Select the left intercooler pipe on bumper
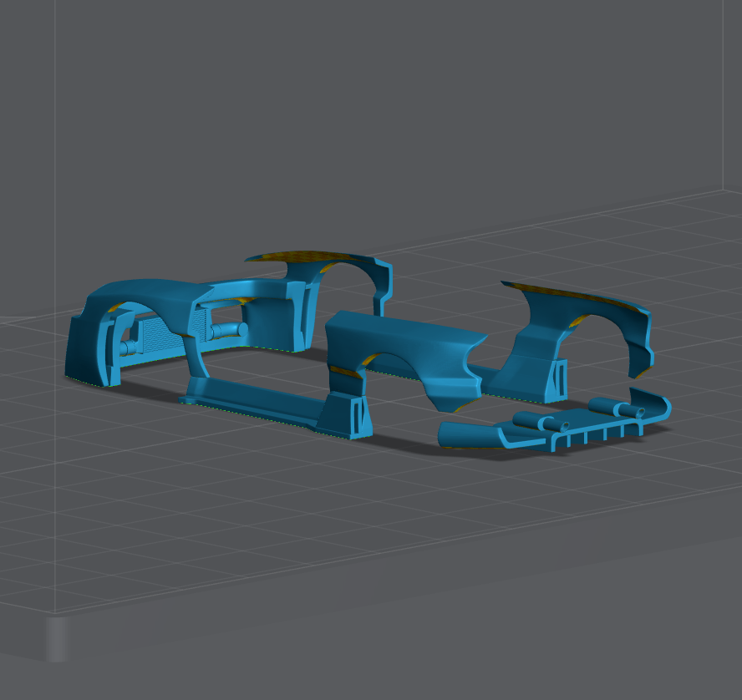742x700 pixels. pyautogui.click(x=128, y=347)
